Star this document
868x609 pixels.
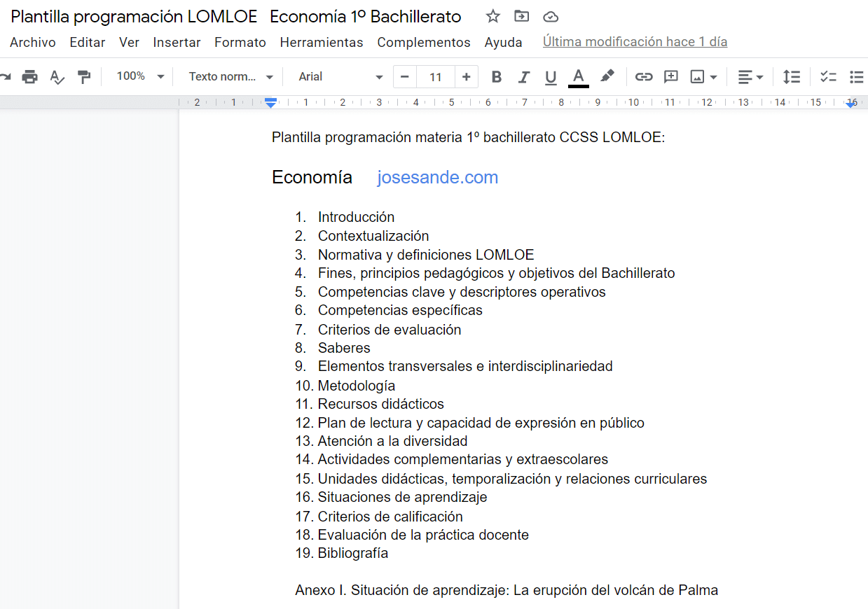[x=493, y=16]
